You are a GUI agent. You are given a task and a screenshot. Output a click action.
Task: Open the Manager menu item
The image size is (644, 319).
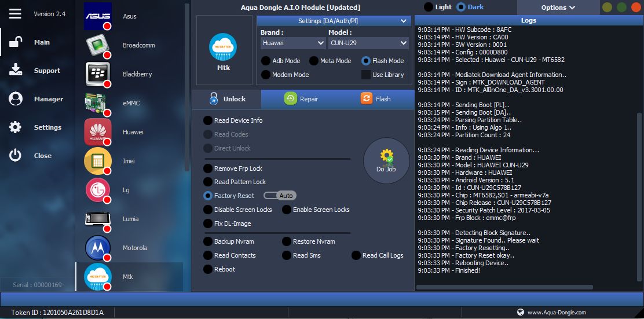[x=38, y=99]
